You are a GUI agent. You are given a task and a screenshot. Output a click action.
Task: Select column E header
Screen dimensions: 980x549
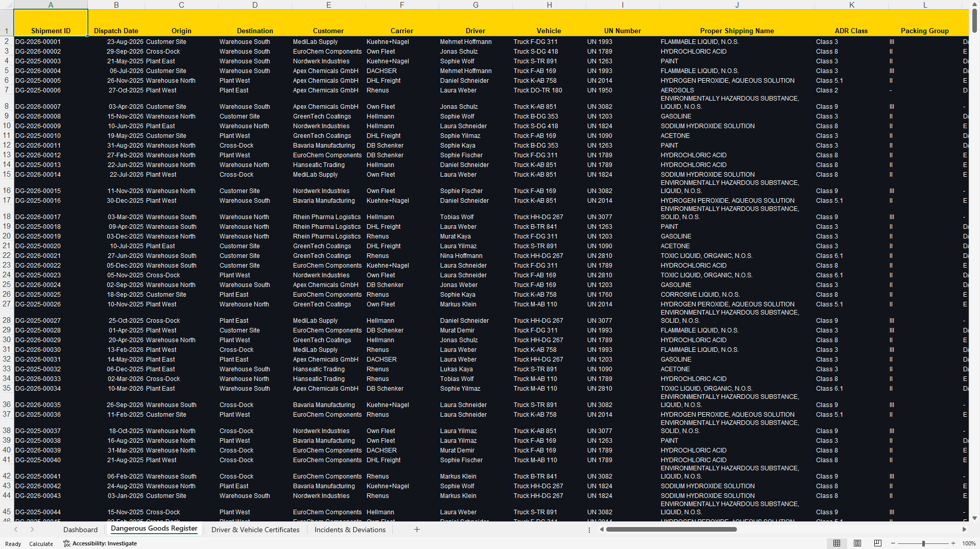point(328,5)
